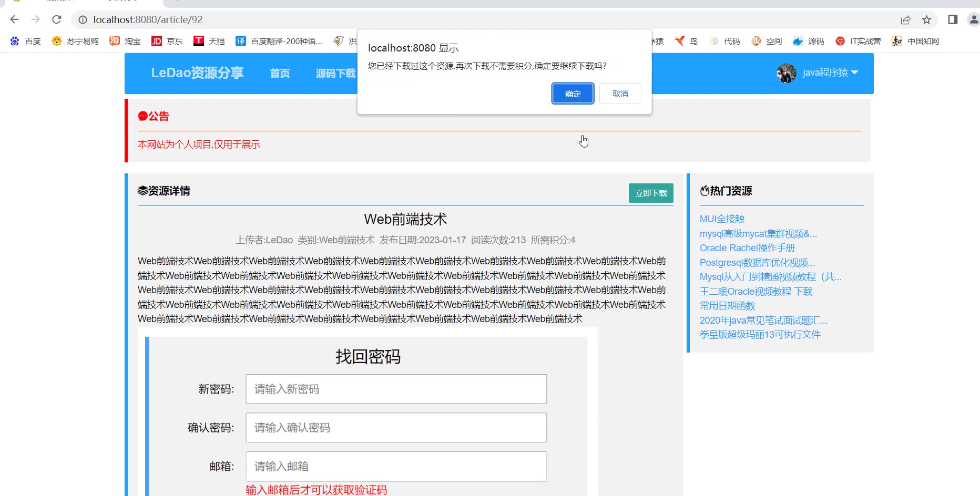Focus the 新密码 input field
980x496 pixels.
[x=396, y=389]
